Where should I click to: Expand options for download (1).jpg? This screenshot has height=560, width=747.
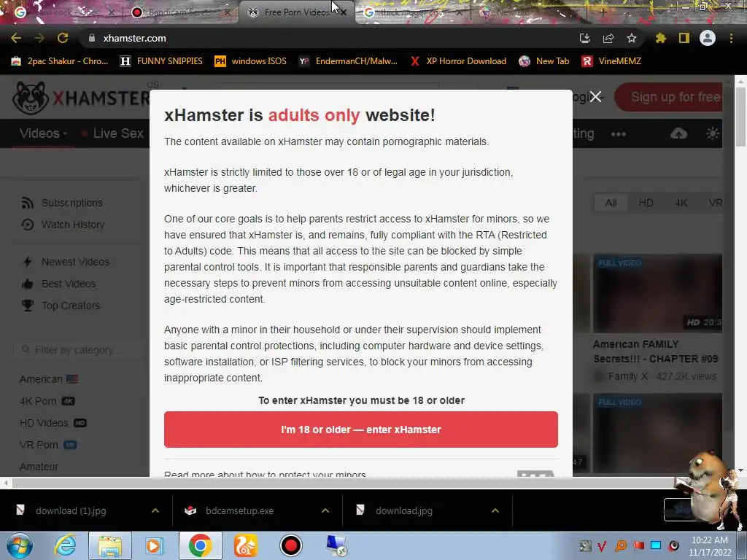(x=155, y=510)
